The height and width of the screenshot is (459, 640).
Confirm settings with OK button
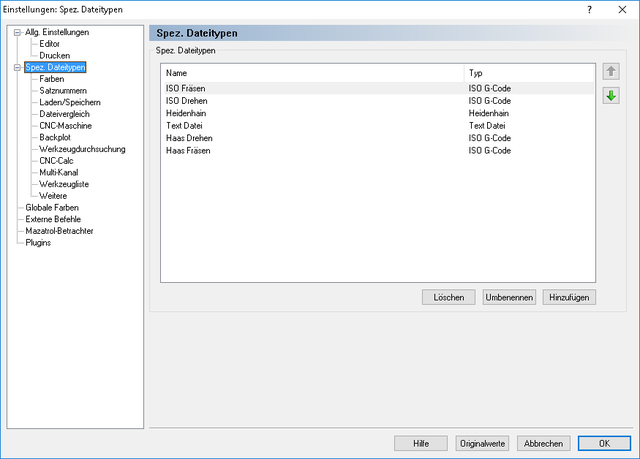click(x=604, y=443)
